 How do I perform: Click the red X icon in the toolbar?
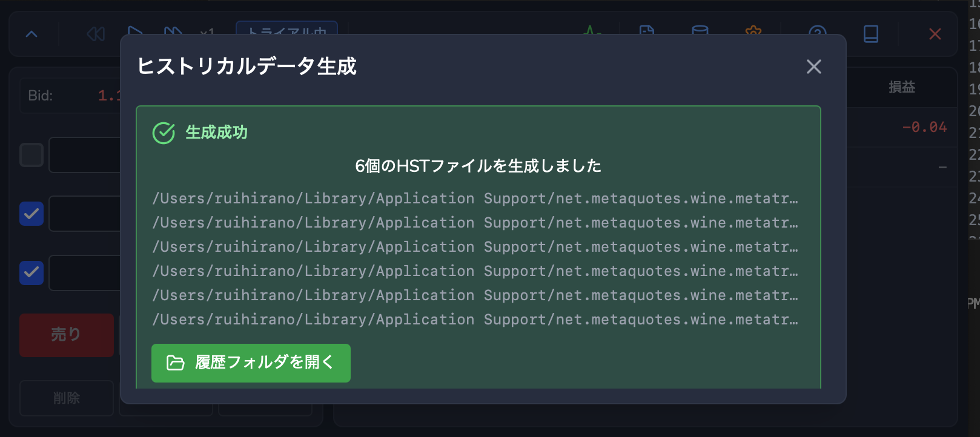[935, 34]
